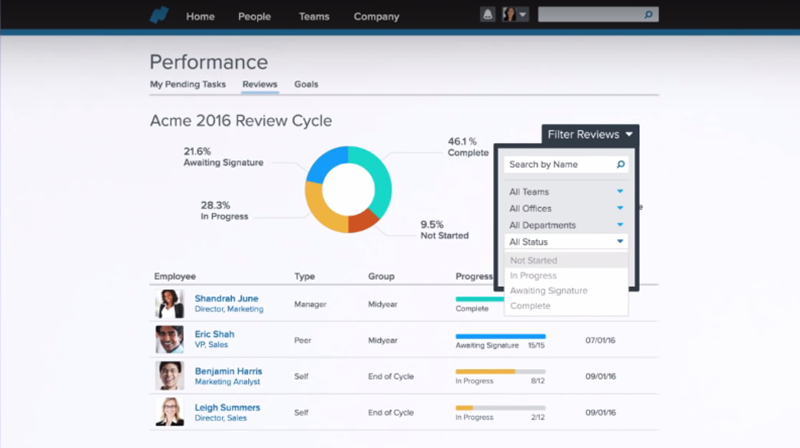Switch to My Pending Tasks tab
This screenshot has height=448, width=800.
[x=188, y=85]
